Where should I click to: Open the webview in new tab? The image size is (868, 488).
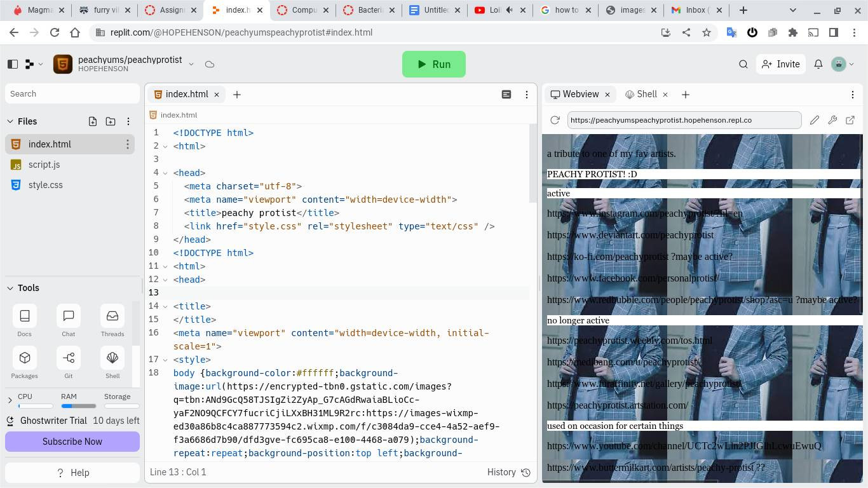[850, 119]
